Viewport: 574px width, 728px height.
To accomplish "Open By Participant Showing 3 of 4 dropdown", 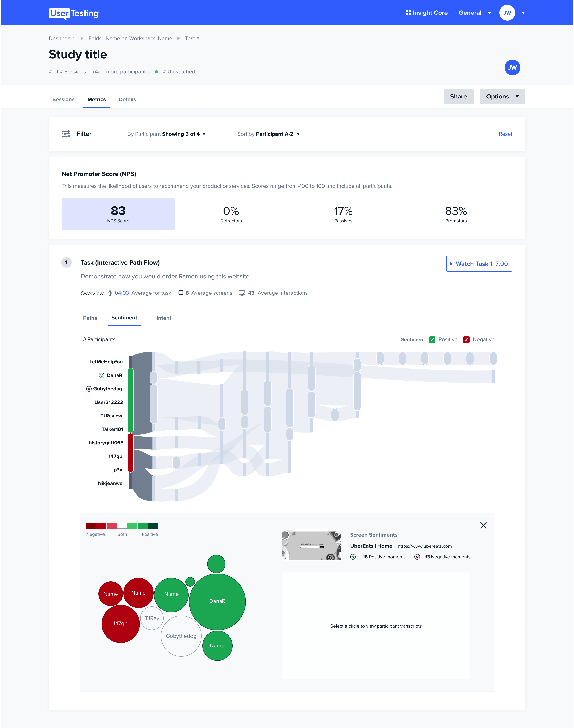I will pos(166,134).
